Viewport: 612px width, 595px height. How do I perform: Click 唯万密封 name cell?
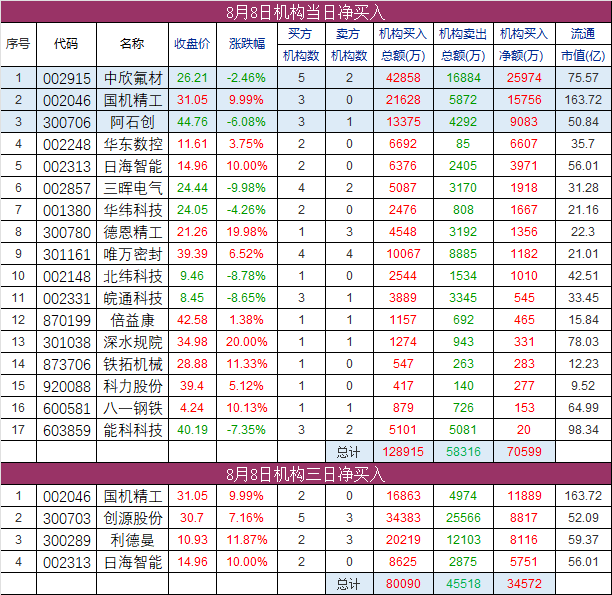[133, 254]
